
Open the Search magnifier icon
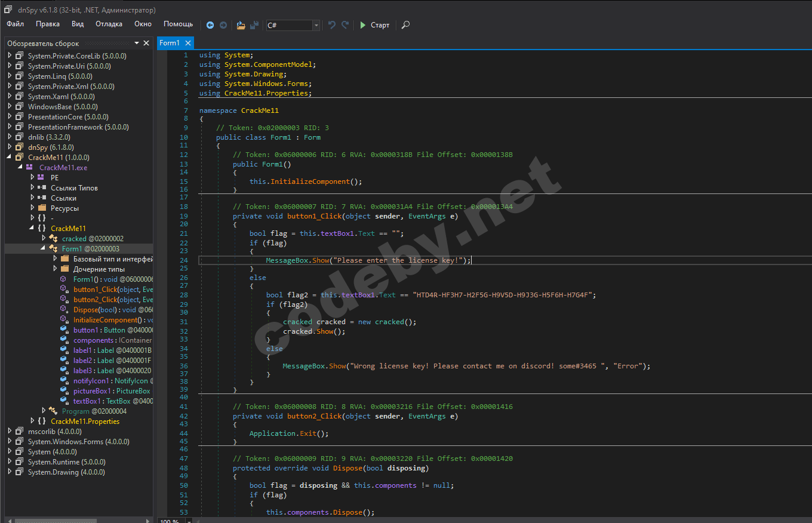pos(405,25)
